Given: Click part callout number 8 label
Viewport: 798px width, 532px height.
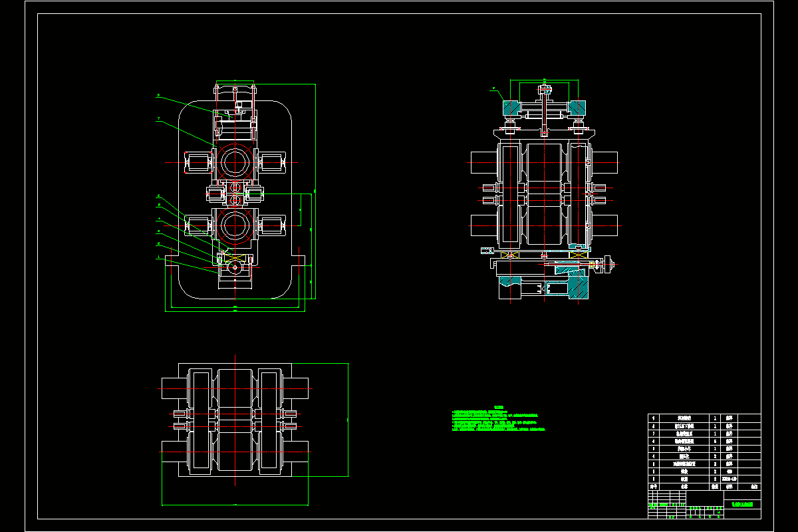Looking at the screenshot, I should [158, 96].
